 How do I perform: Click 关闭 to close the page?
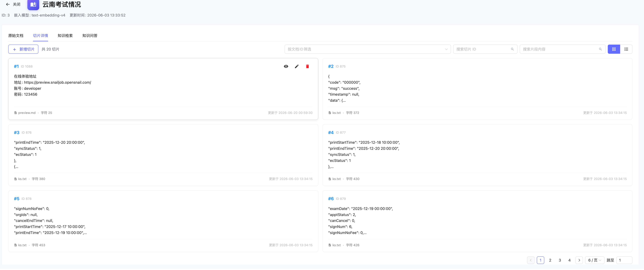tap(17, 4)
